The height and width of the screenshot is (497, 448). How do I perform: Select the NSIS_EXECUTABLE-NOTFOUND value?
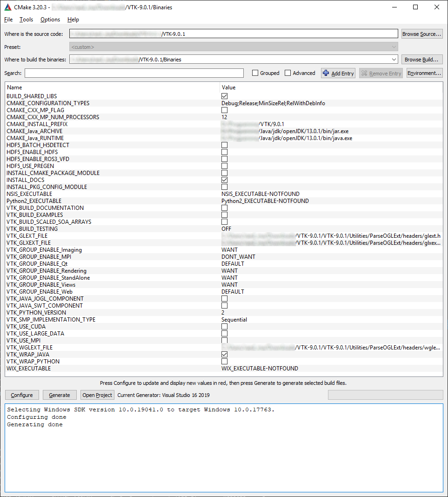(261, 194)
